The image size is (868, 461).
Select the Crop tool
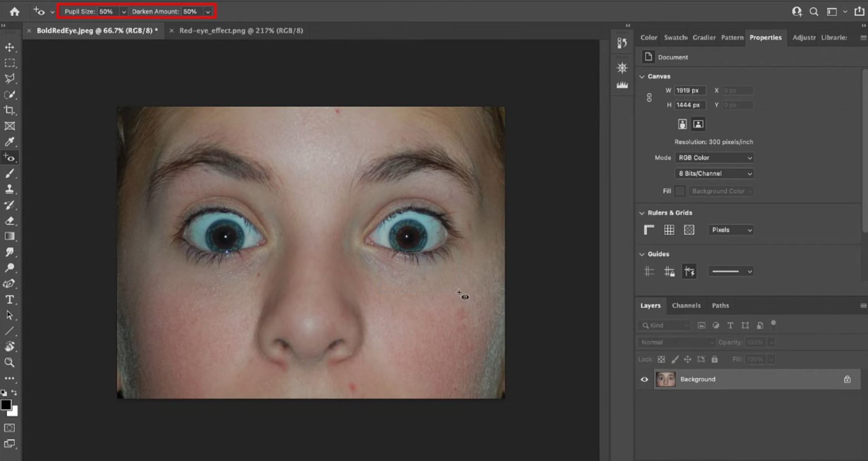tap(9, 111)
